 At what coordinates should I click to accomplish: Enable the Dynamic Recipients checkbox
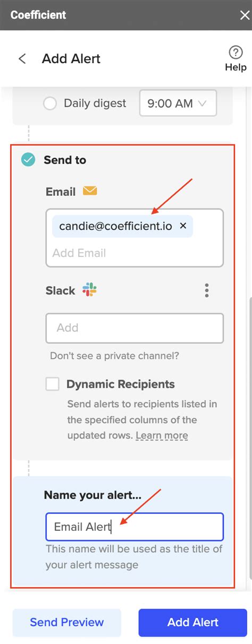pos(52,384)
